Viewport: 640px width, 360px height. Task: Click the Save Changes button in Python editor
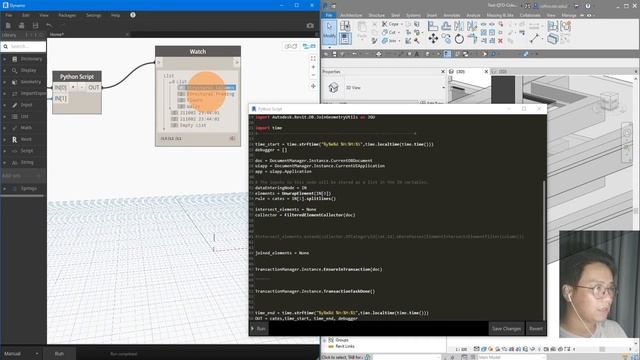click(x=506, y=329)
